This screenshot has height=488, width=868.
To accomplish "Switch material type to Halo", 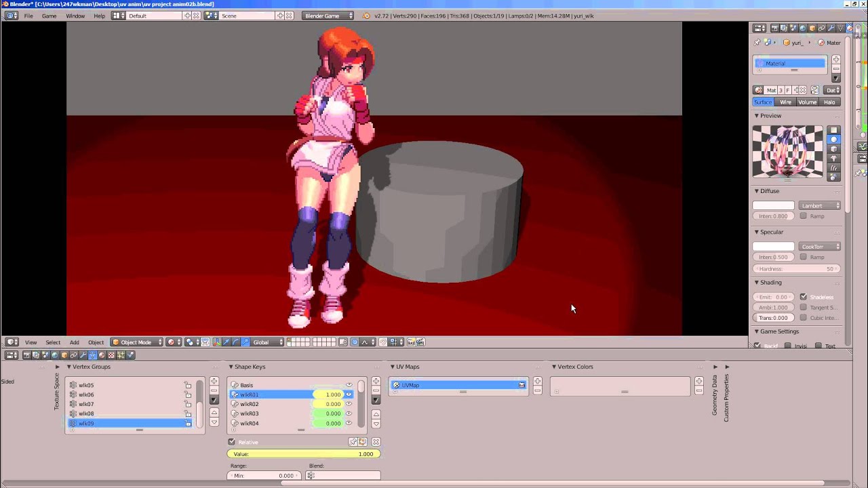I will (x=829, y=102).
